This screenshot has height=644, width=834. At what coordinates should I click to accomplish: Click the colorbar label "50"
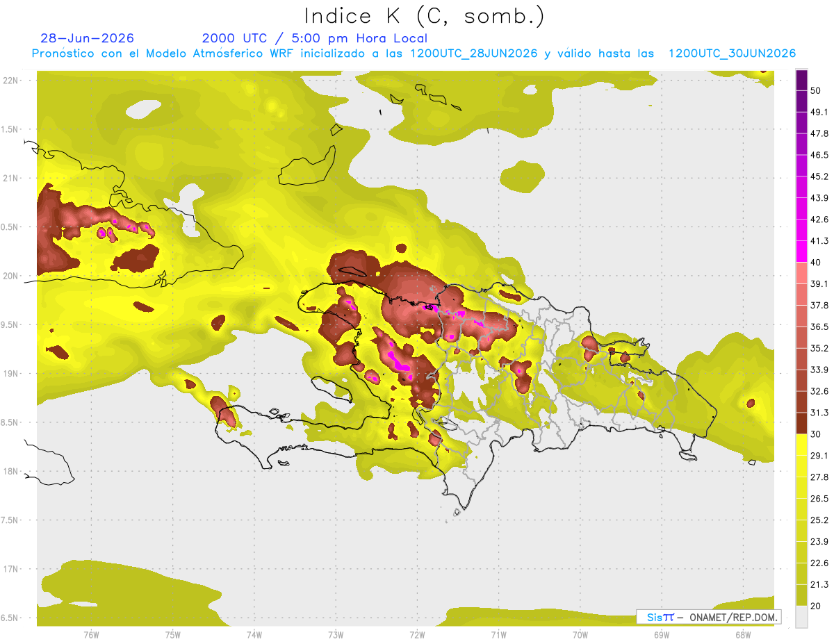tap(816, 90)
